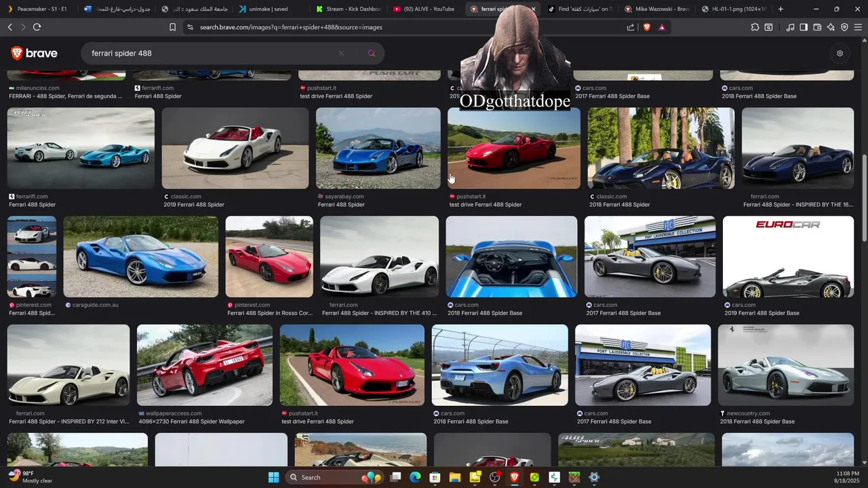Open Microsoft Edge from the taskbar
868x488 pixels.
coord(416,477)
